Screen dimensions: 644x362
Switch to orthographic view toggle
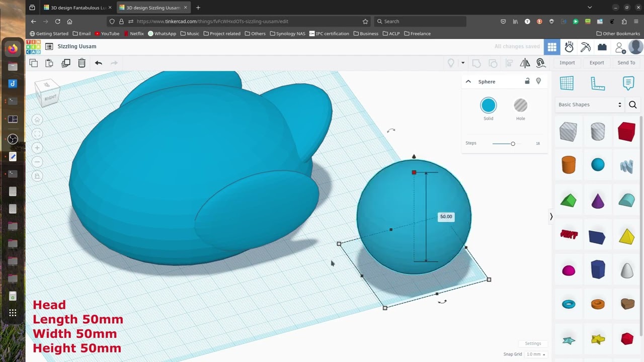point(37,176)
